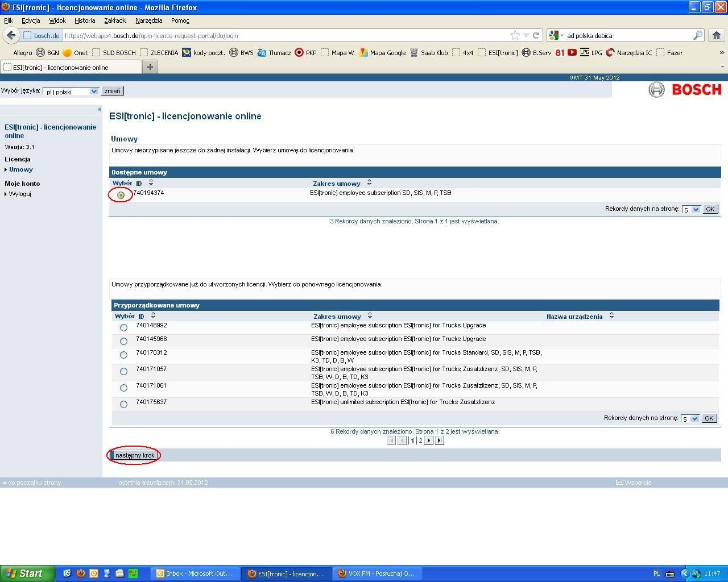This screenshot has width=728, height=582.
Task: Open the YouTube bookmark icon
Action: pyautogui.click(x=572, y=52)
